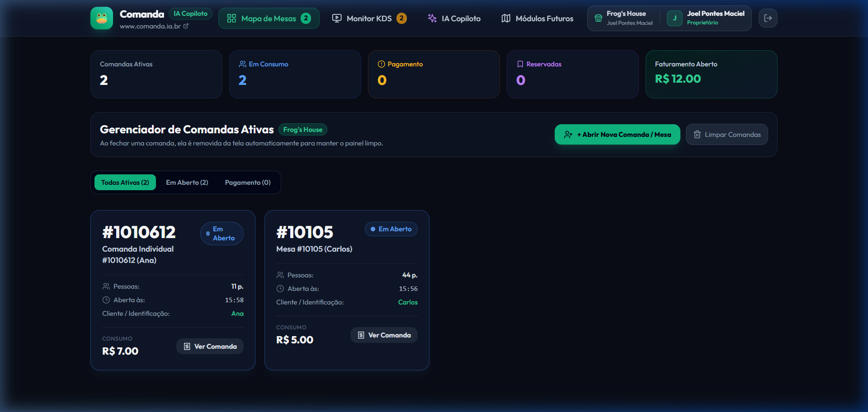Screen dimensions: 868x412
Task: Click + Abrir Nova Comanda / Mesa
Action: [x=618, y=135]
